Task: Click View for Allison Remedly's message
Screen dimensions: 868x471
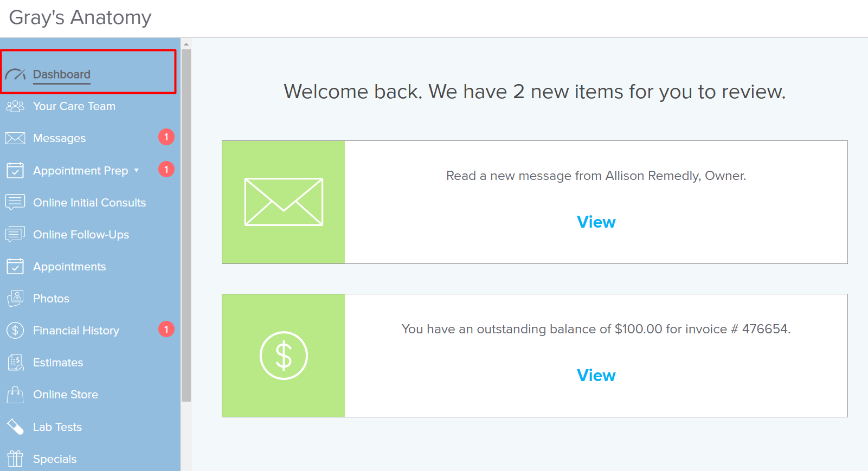Action: tap(596, 222)
